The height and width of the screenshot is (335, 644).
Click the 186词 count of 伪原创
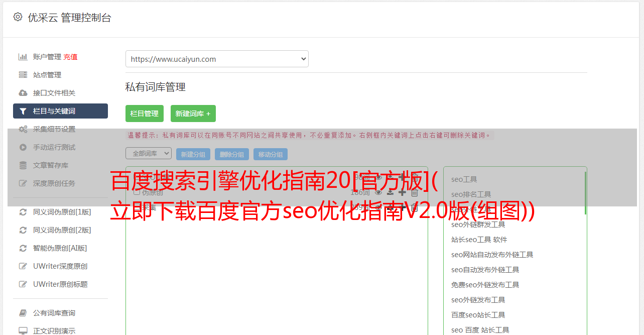tap(360, 192)
